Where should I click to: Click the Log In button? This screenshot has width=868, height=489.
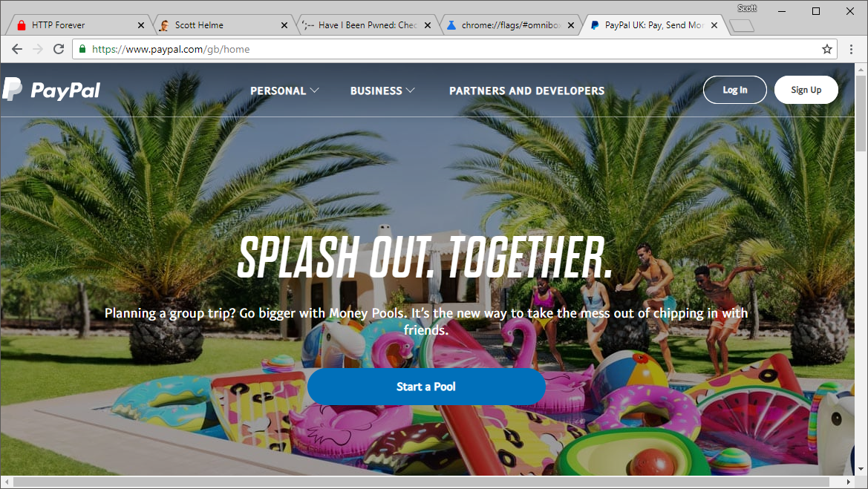(x=734, y=90)
